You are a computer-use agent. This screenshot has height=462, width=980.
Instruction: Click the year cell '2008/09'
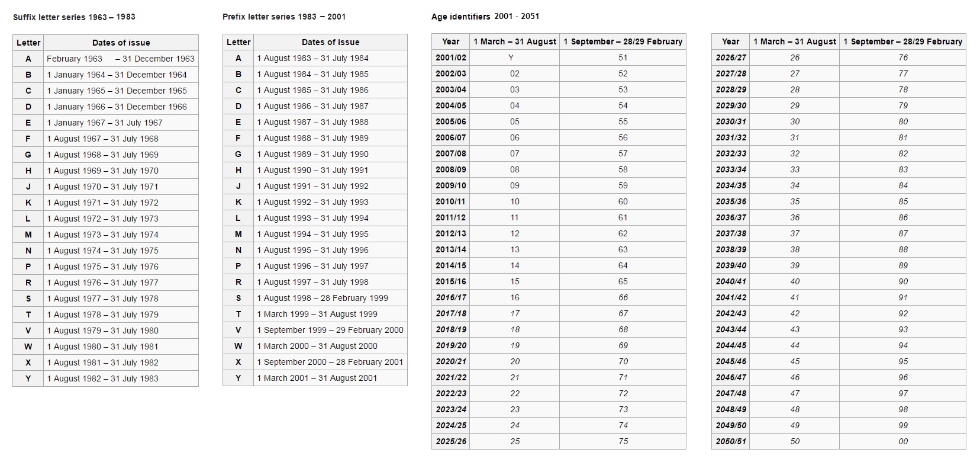(x=451, y=169)
